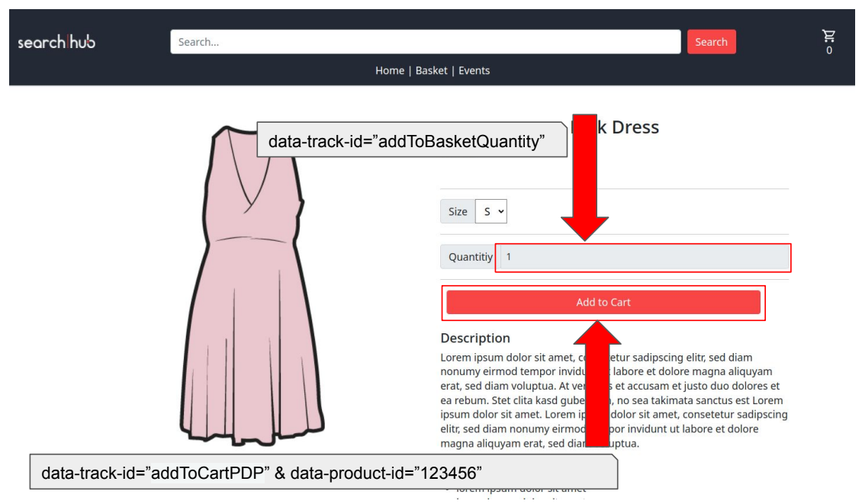Click the Quantity input field
Image resolution: width=862 pixels, height=504 pixels.
[645, 257]
